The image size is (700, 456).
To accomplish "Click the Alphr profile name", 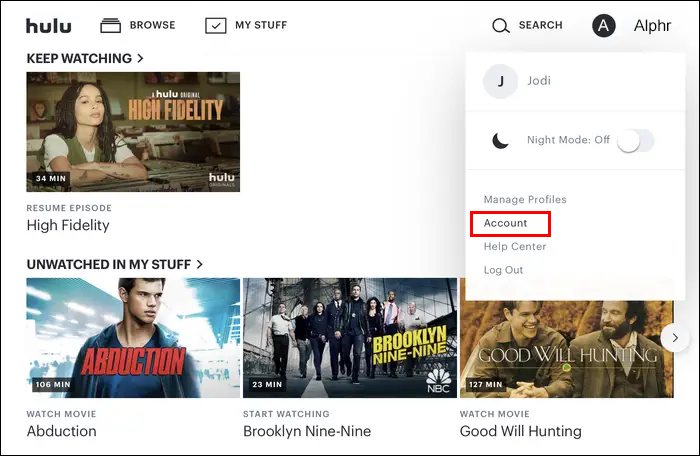I will pyautogui.click(x=652, y=25).
